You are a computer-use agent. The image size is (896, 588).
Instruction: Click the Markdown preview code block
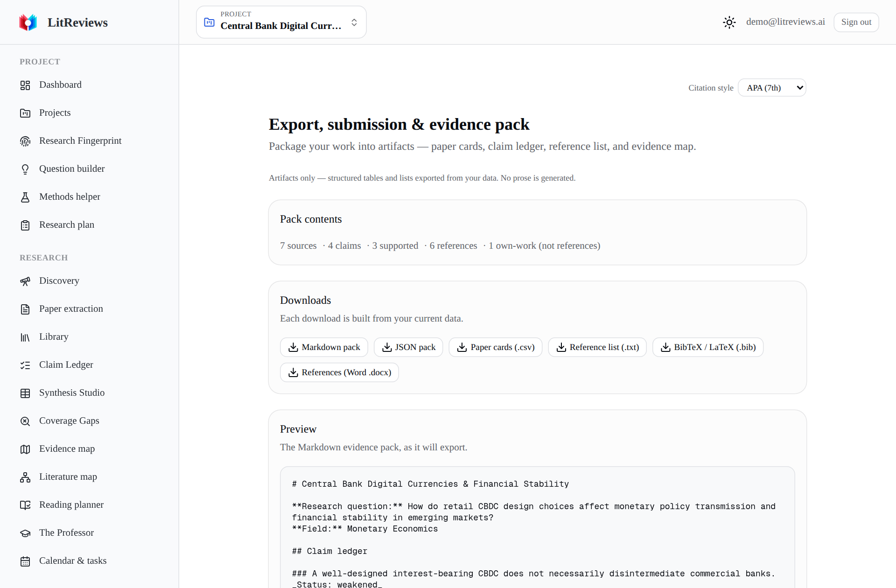(x=537, y=527)
